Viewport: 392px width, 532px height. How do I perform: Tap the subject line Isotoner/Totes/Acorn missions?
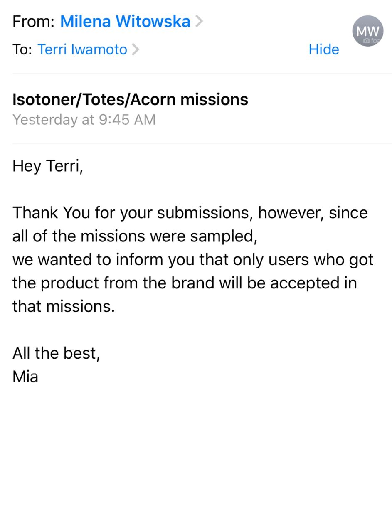click(130, 99)
